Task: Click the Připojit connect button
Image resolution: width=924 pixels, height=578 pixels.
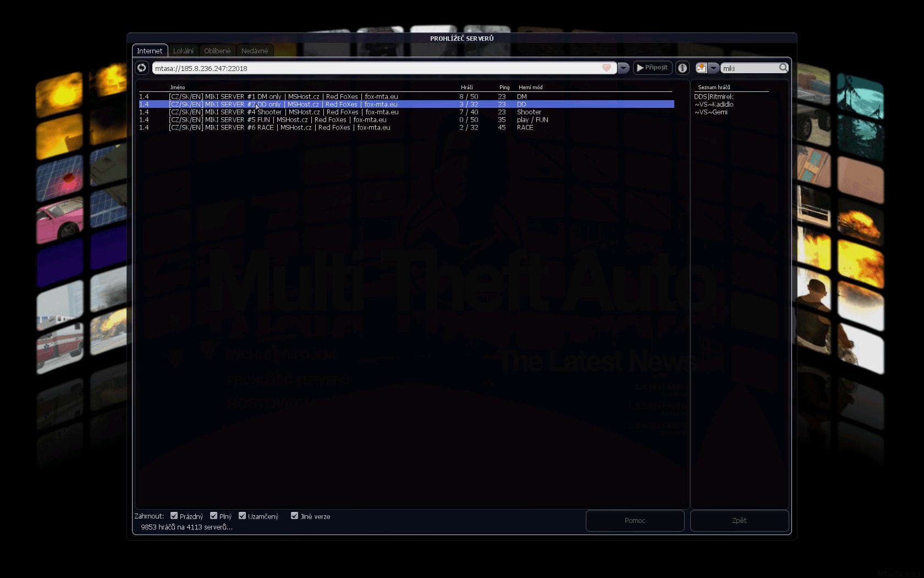Action: pos(652,68)
